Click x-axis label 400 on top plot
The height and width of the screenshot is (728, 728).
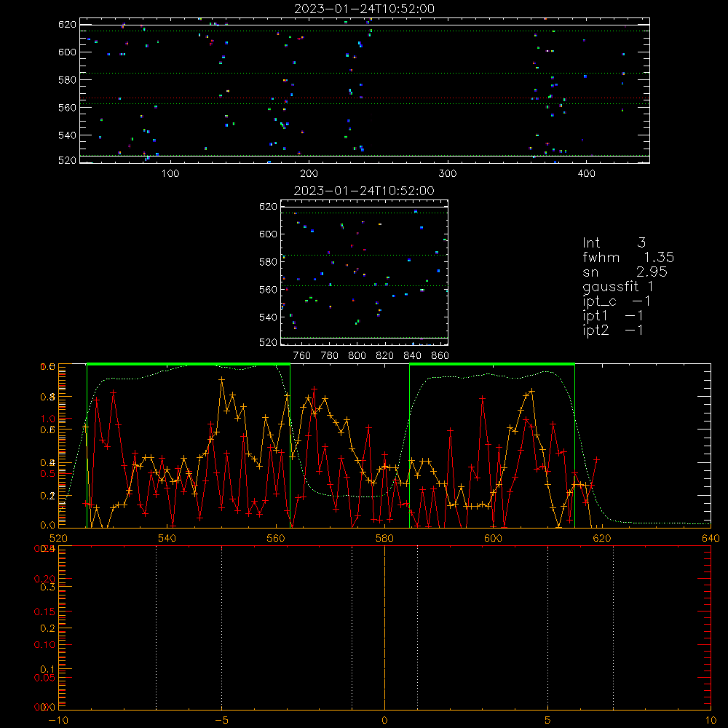(x=586, y=174)
